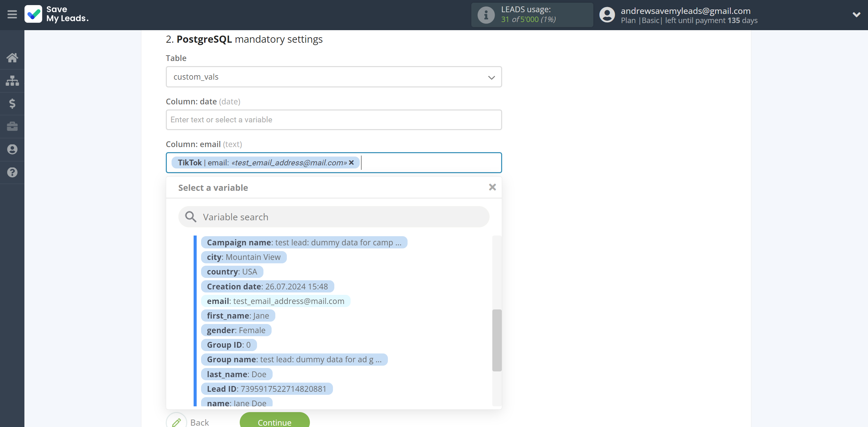Click the Column date input field
Screen dimensions: 868x427
[x=334, y=120]
